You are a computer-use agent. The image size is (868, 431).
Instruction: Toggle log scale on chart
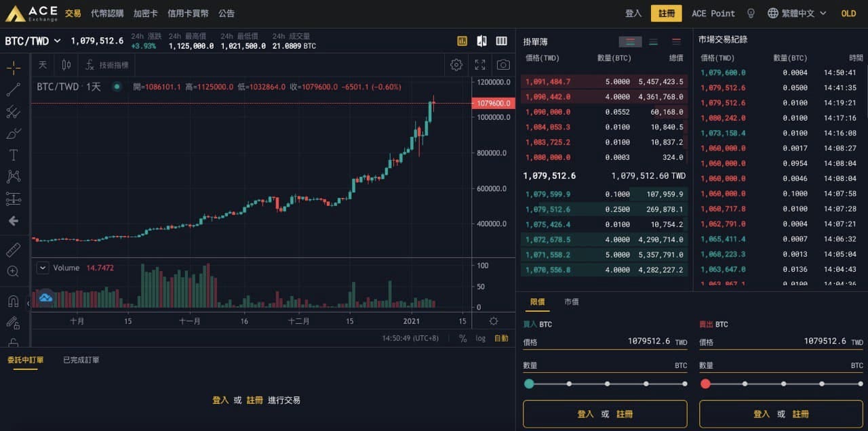click(x=481, y=338)
